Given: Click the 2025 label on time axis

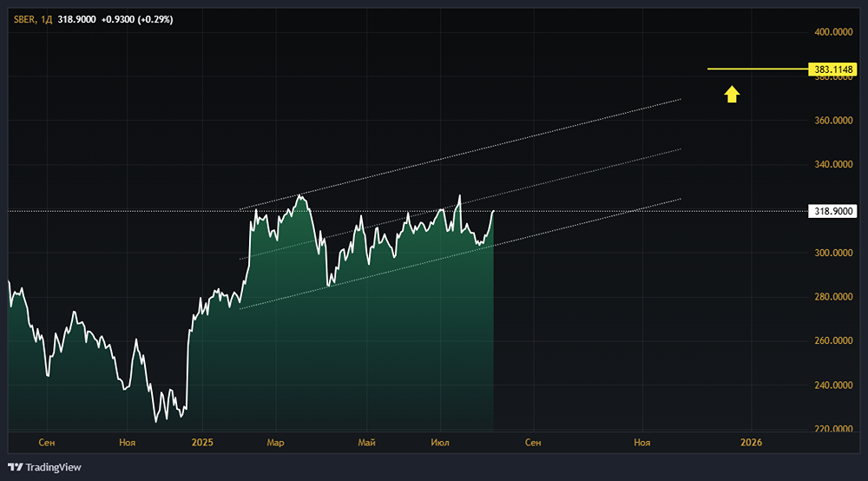Looking at the screenshot, I should click(x=202, y=442).
